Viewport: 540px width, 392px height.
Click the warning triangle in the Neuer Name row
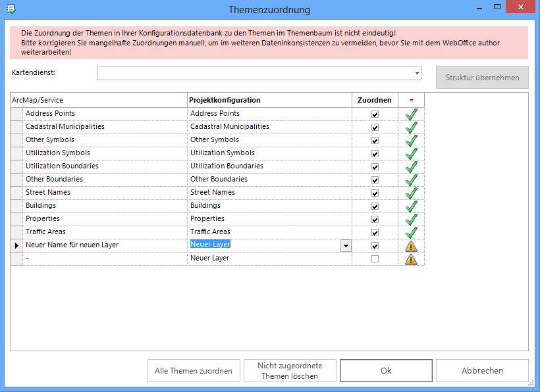(x=412, y=246)
